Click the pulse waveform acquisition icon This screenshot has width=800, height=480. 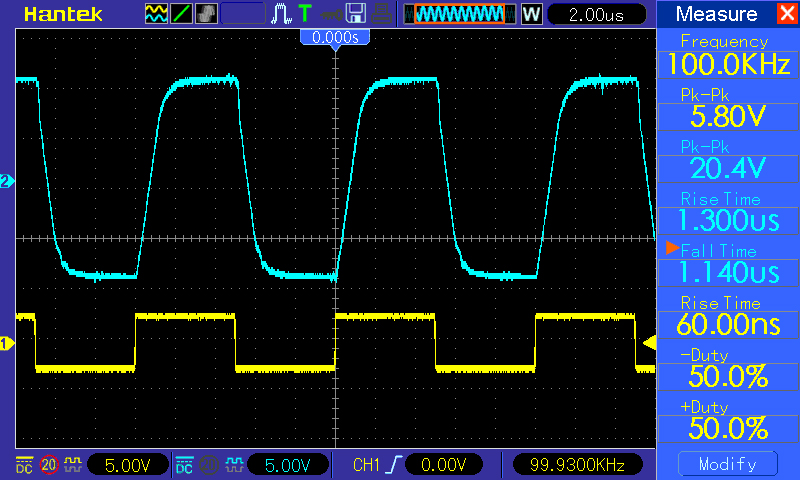click(x=281, y=14)
